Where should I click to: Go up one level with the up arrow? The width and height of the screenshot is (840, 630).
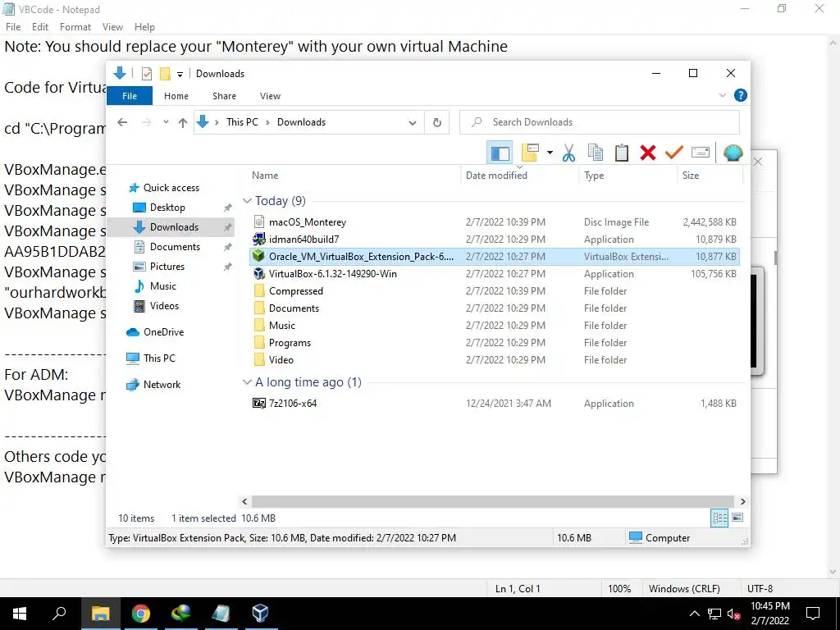[x=183, y=123]
